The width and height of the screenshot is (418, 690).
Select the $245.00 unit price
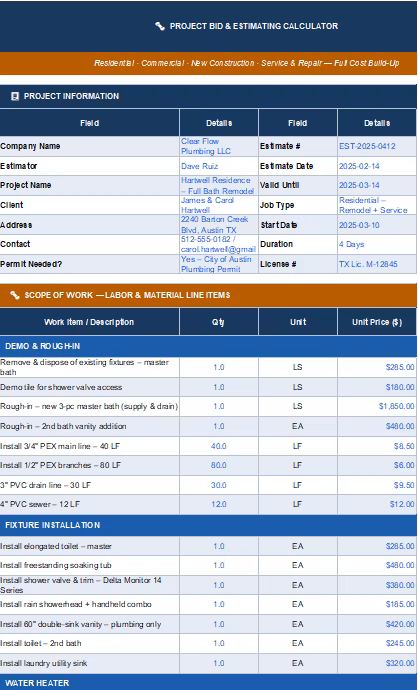(400, 643)
